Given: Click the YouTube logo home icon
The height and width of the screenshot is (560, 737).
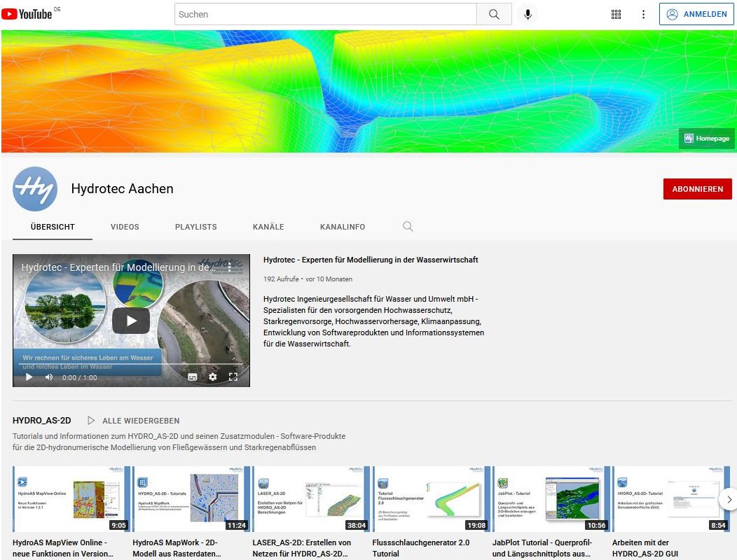Looking at the screenshot, I should pyautogui.click(x=27, y=14).
